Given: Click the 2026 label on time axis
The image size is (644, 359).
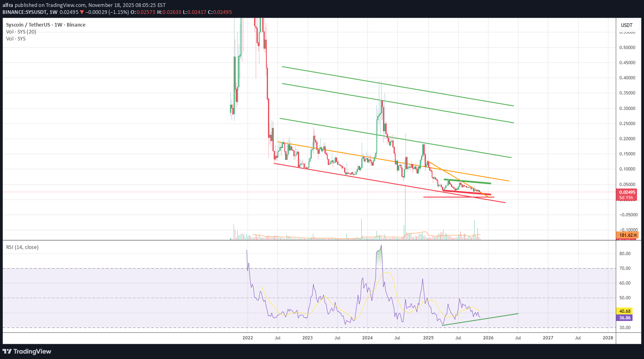Looking at the screenshot, I should point(488,338).
